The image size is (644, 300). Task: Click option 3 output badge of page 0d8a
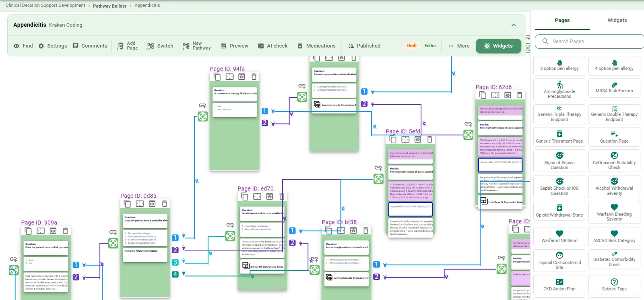[x=175, y=263]
